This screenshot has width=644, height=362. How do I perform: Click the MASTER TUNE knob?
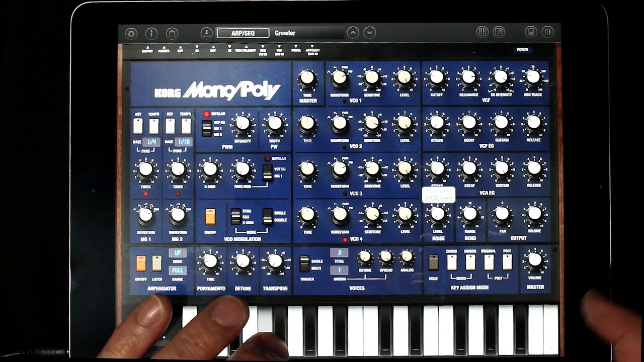click(307, 78)
